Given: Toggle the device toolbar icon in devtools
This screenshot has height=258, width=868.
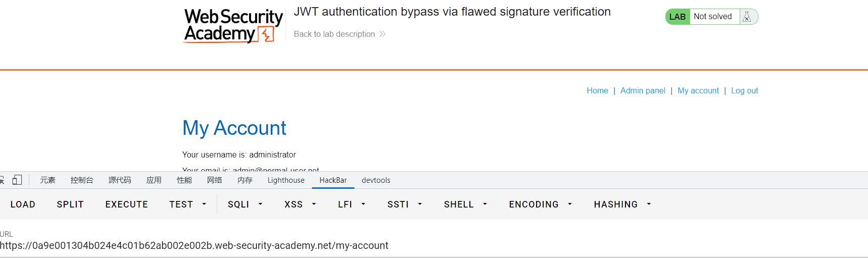Looking at the screenshot, I should [17, 180].
